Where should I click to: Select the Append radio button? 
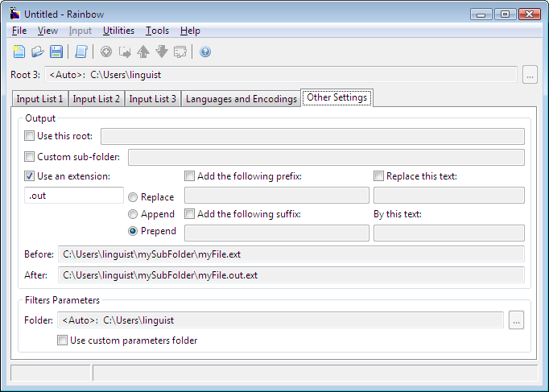coord(133,214)
